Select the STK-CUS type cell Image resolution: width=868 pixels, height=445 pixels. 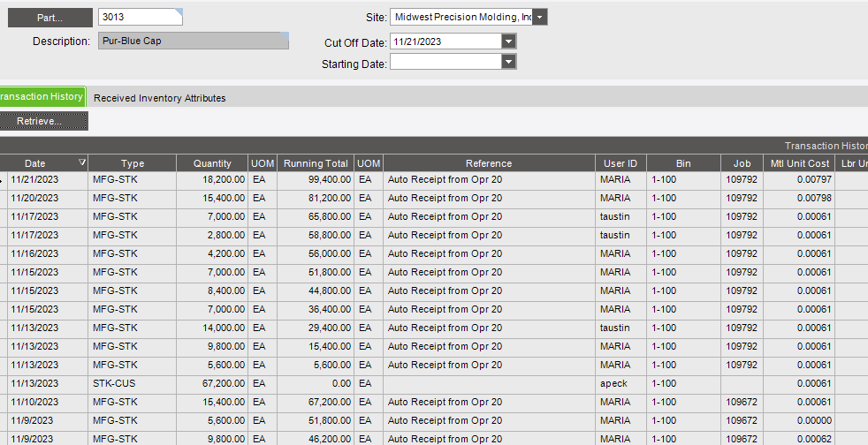tap(133, 383)
